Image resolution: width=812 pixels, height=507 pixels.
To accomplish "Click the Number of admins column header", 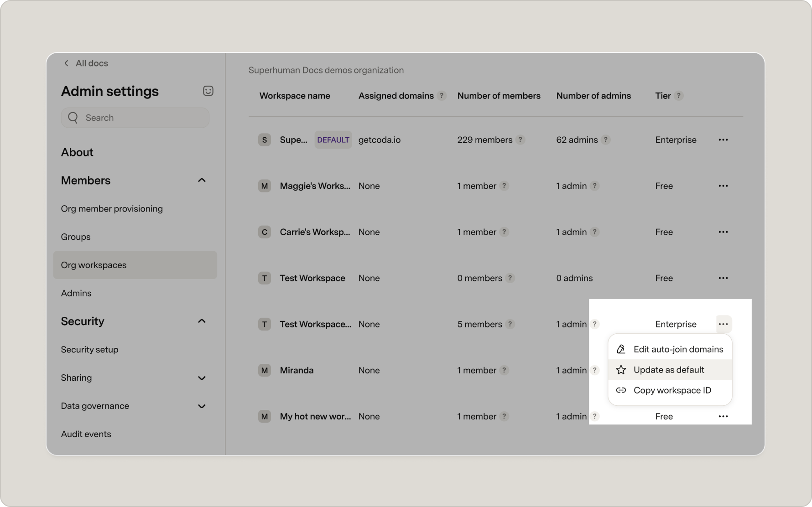I will (593, 96).
